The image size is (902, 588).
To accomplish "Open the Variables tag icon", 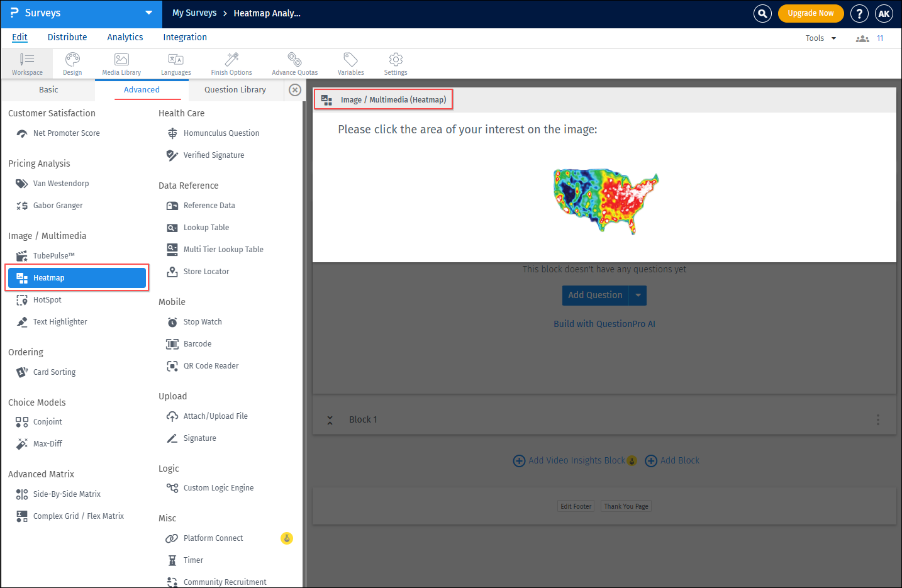I will tap(350, 64).
